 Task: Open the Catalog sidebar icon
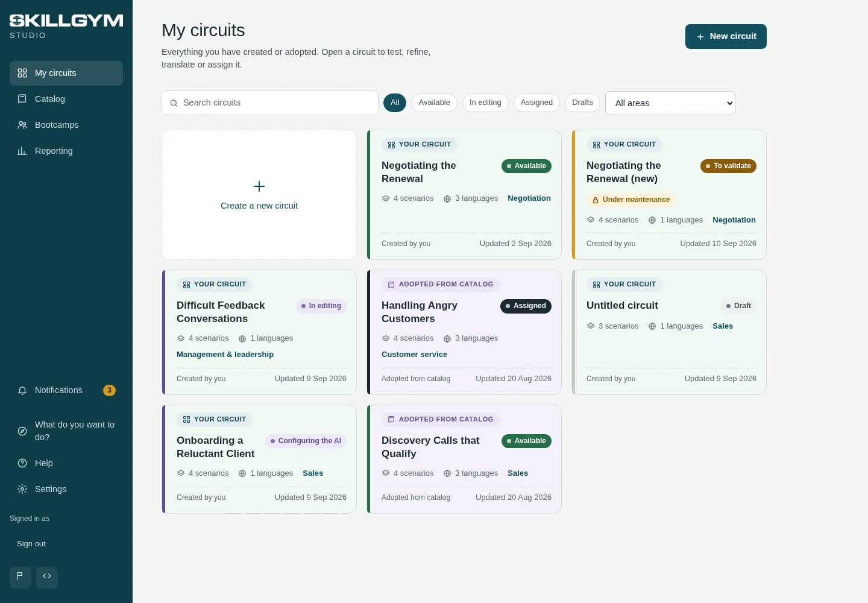(22, 99)
